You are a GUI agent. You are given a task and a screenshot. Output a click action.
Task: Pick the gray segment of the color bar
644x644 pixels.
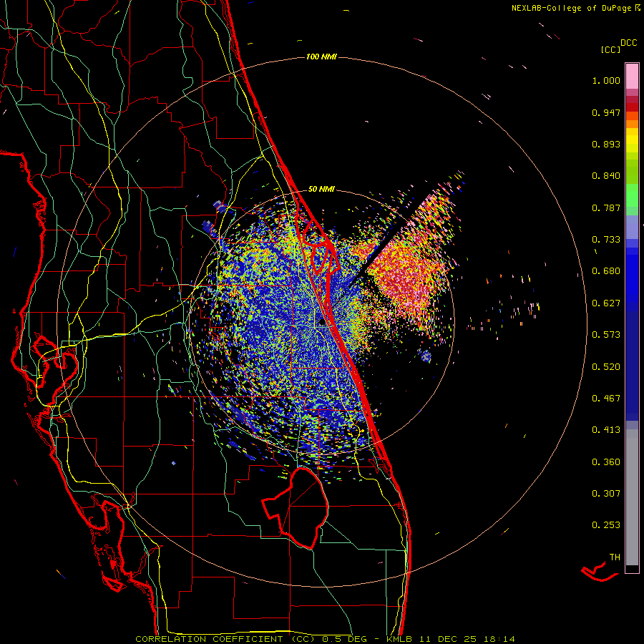coord(632,497)
